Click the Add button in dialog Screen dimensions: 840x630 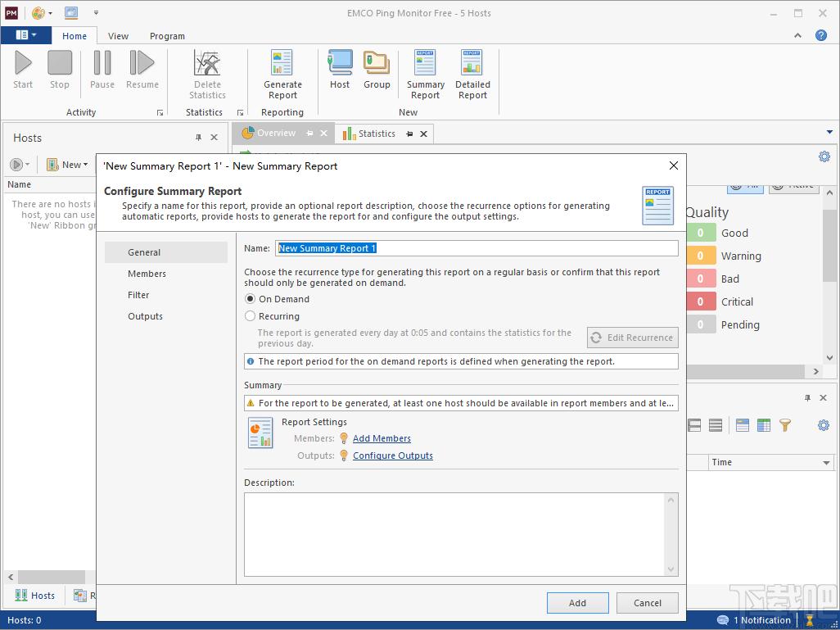coord(577,603)
